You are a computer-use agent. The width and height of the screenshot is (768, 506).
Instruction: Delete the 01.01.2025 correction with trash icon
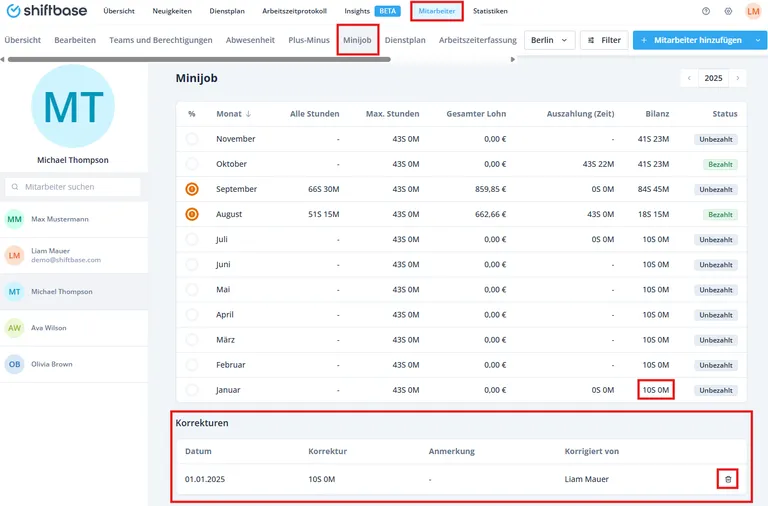[x=728, y=479]
